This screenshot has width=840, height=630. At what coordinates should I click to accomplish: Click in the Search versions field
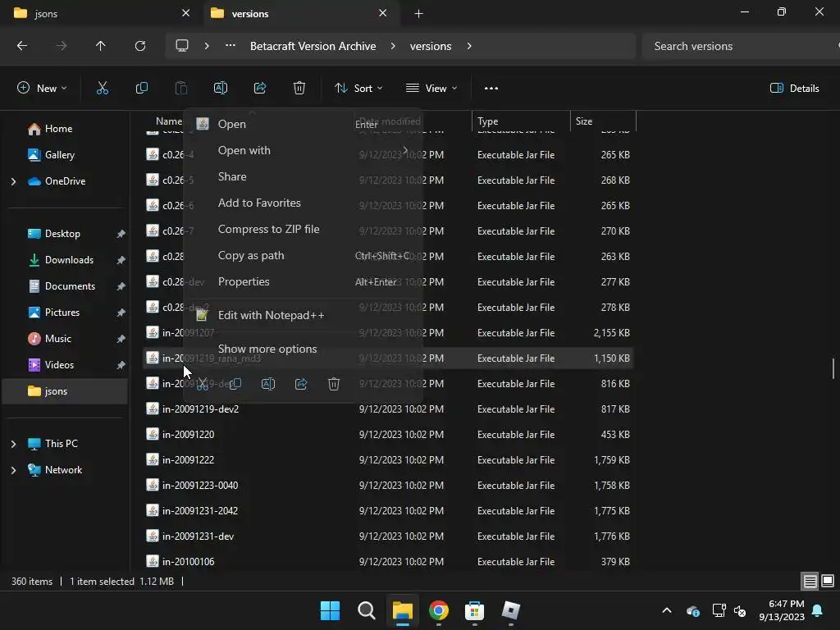point(739,46)
